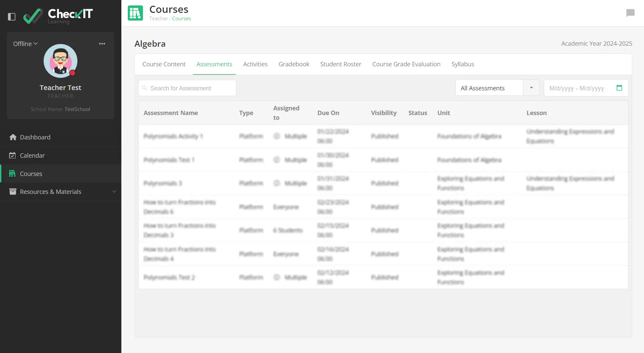Screen dimensions: 644x353
Task: Click the Teacher Test profile name
Action: pos(61,88)
